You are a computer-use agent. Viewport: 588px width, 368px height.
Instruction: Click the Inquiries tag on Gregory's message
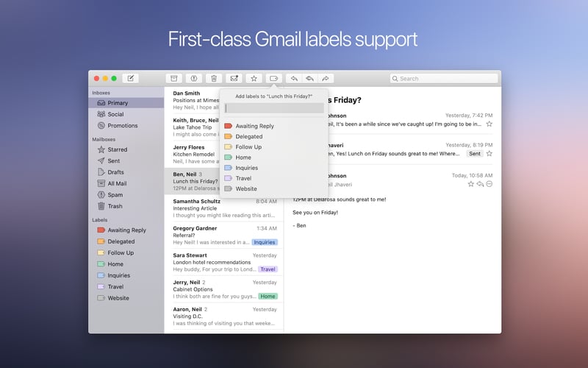[265, 242]
